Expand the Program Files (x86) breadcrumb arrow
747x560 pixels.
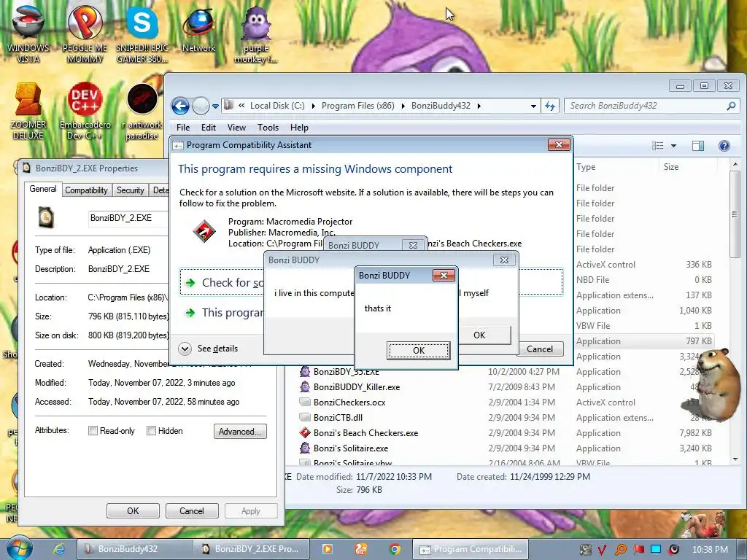[403, 106]
